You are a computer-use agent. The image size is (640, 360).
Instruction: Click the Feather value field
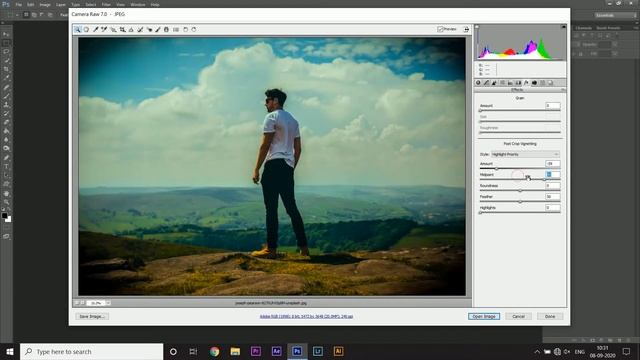pyautogui.click(x=553, y=196)
